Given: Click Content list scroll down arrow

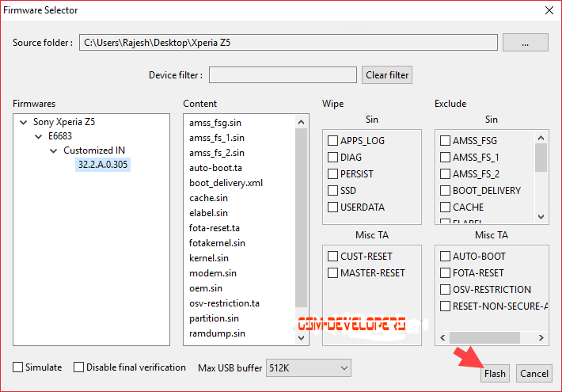Looking at the screenshot, I should click(301, 338).
